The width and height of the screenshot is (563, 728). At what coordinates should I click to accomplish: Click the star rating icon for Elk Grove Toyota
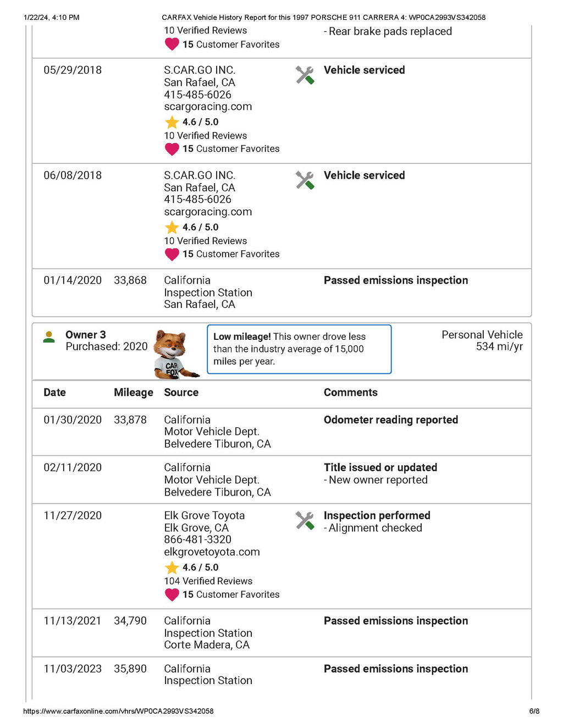tap(172, 567)
